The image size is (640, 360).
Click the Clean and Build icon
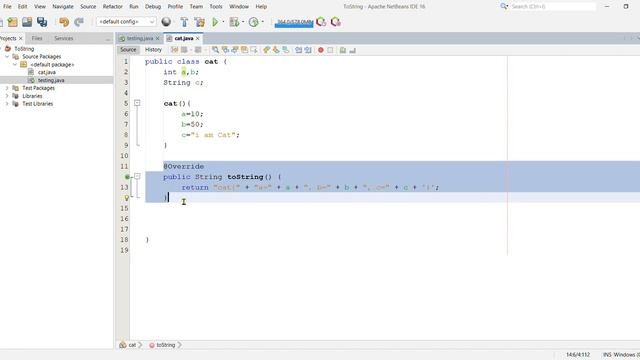pos(200,22)
